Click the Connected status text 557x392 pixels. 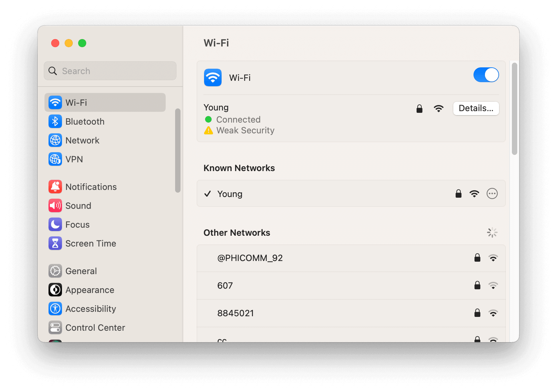click(238, 120)
